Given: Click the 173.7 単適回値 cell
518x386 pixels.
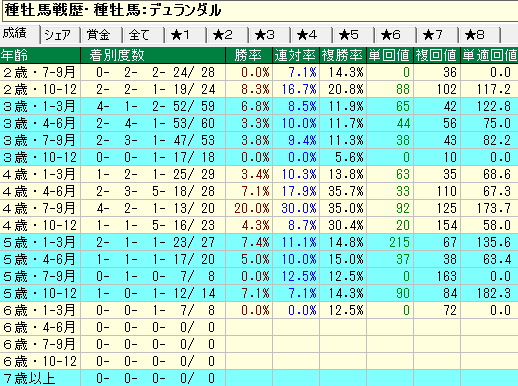Looking at the screenshot, I should point(489,208).
